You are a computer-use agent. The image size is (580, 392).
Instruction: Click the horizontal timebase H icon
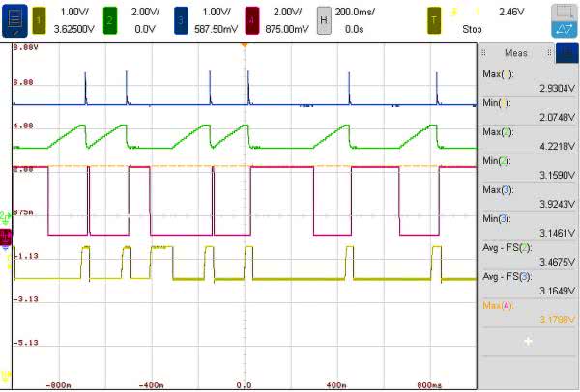326,19
